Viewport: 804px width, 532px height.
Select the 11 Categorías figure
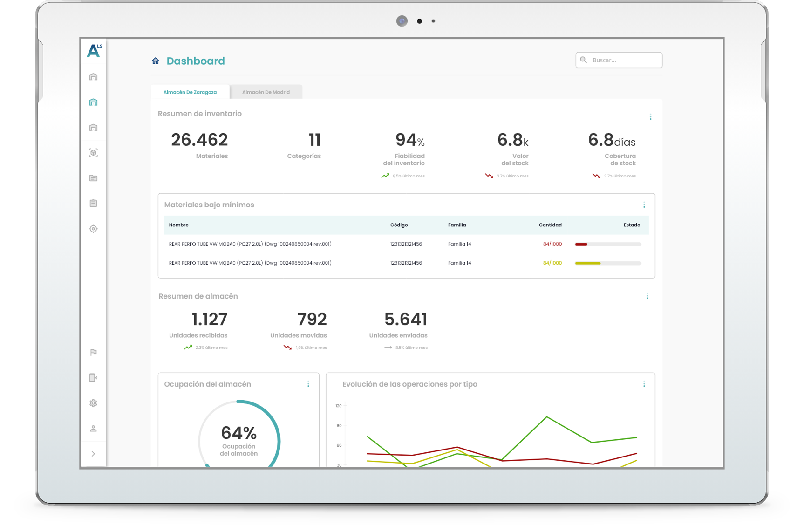click(x=314, y=140)
